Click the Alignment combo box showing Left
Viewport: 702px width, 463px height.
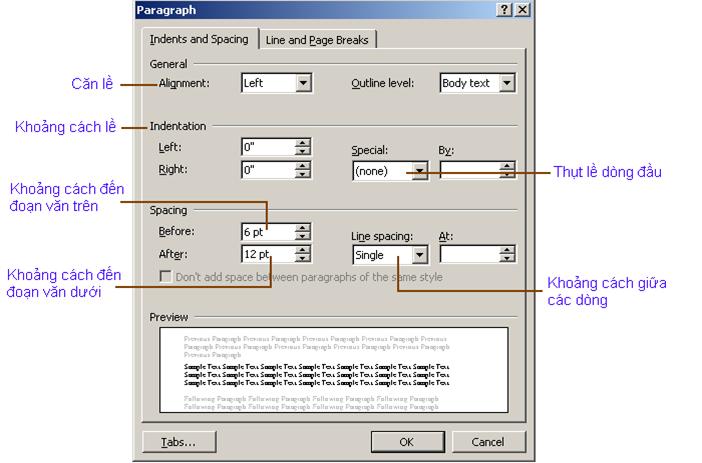[277, 83]
